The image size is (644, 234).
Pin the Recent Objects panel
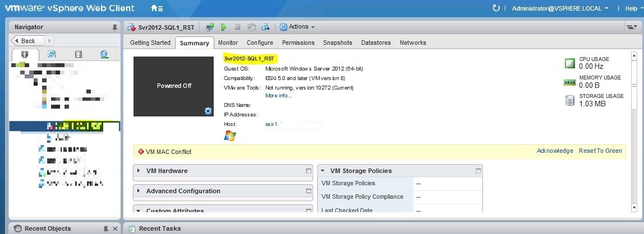(105, 228)
